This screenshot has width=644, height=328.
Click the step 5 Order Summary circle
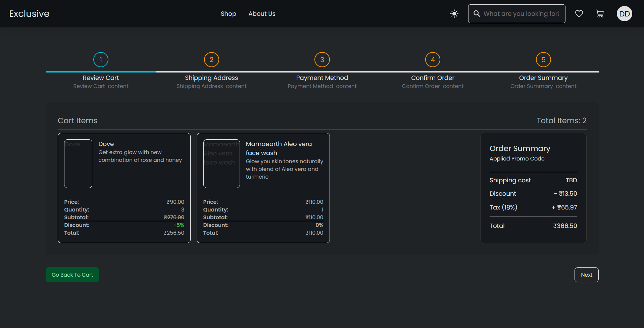click(543, 60)
